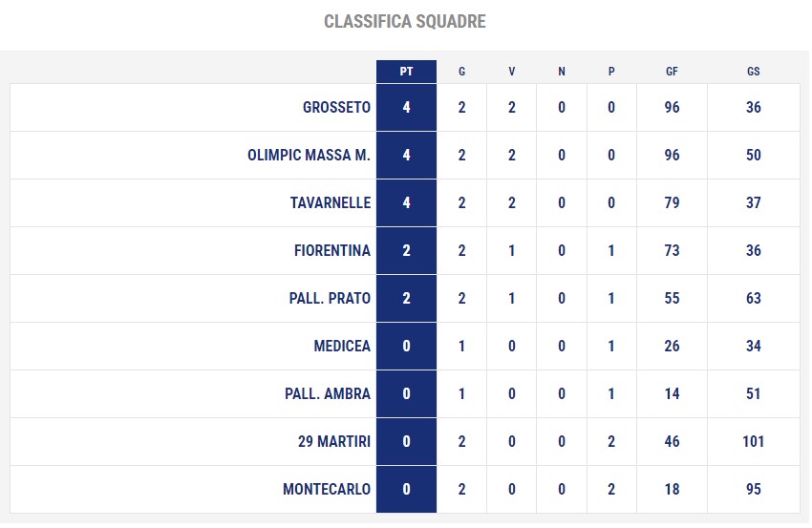The image size is (812, 528).
Task: Click the Classifica Squadre heading
Action: tap(405, 21)
